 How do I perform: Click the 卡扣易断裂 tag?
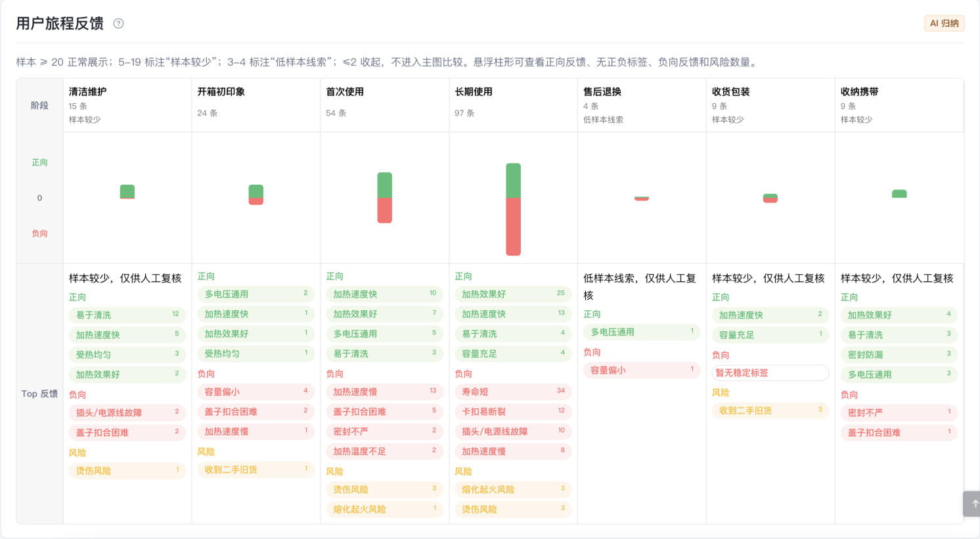tap(514, 411)
